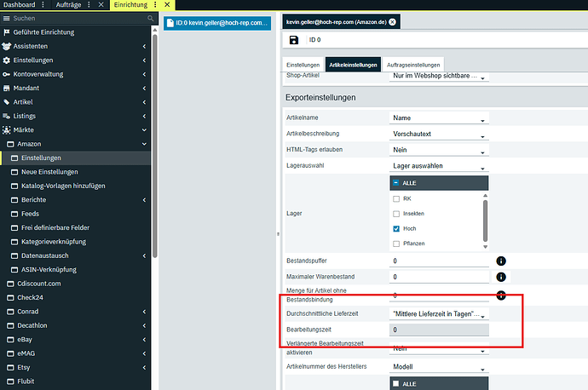
Task: Click the window icon beside Check24
Action: (x=10, y=297)
